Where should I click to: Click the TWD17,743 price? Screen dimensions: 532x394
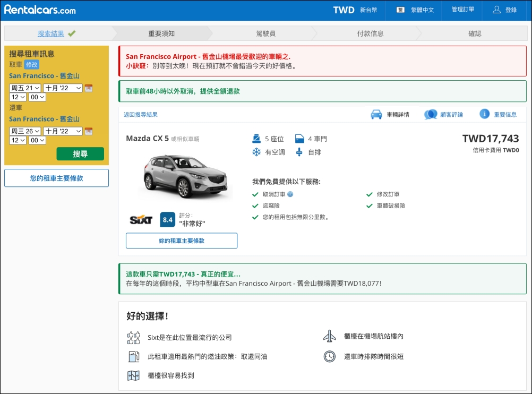coord(491,139)
